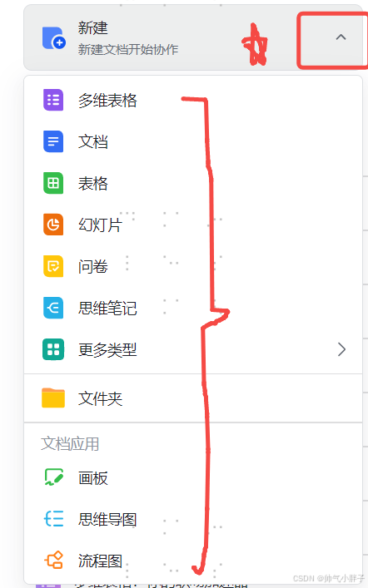Image resolution: width=368 pixels, height=588 pixels.
Task: Click the 思维笔记 mind note icon
Action: (53, 308)
